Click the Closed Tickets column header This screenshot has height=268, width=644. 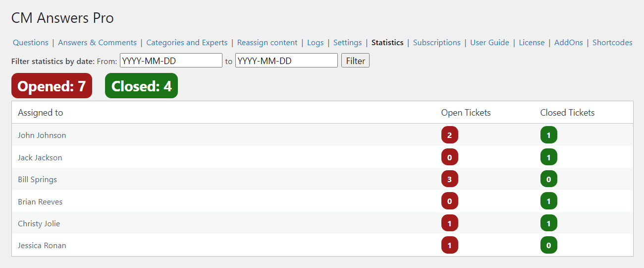567,113
